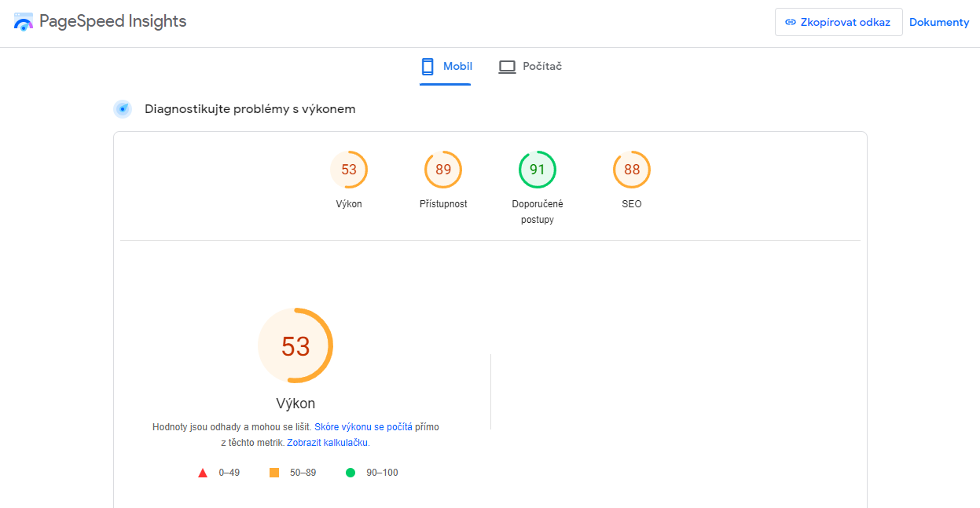Viewport: 980px width, 508px height.
Task: Click the link chain icon in copy button
Action: (791, 22)
